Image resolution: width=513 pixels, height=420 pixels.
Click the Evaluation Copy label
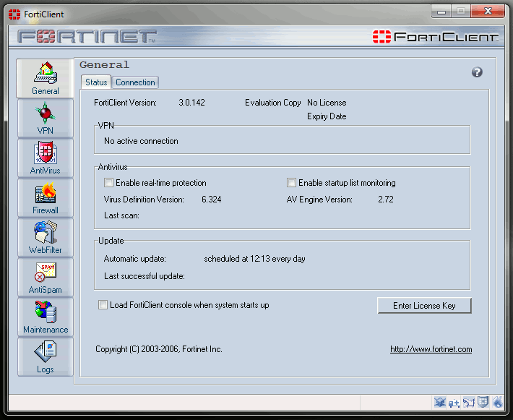pyautogui.click(x=273, y=103)
